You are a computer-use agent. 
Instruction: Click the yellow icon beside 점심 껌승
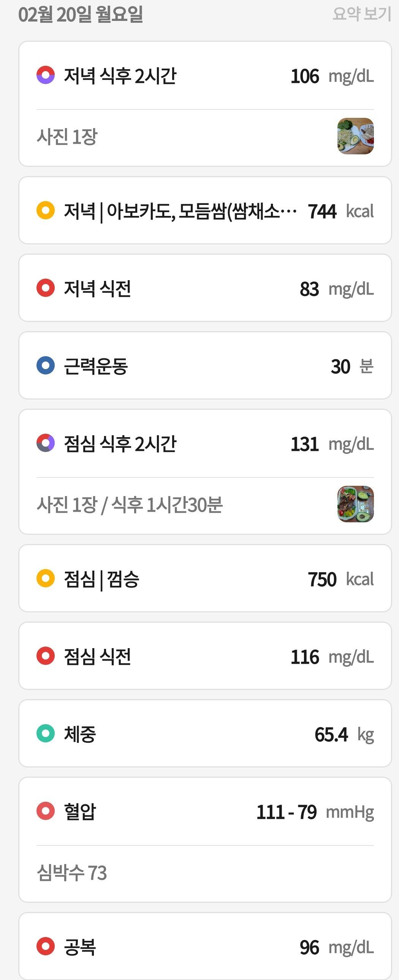[x=46, y=578]
